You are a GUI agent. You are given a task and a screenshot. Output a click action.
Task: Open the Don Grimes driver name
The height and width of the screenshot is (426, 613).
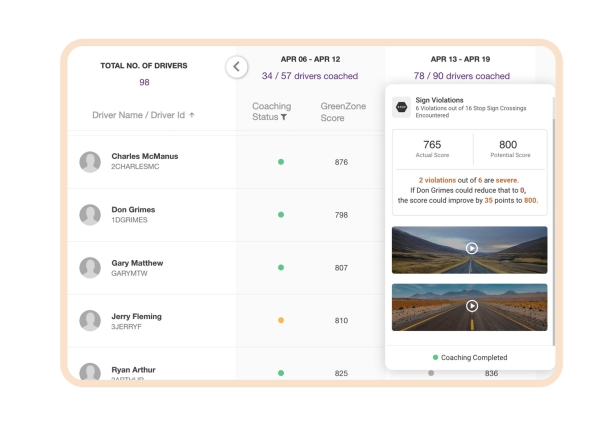[x=133, y=210]
